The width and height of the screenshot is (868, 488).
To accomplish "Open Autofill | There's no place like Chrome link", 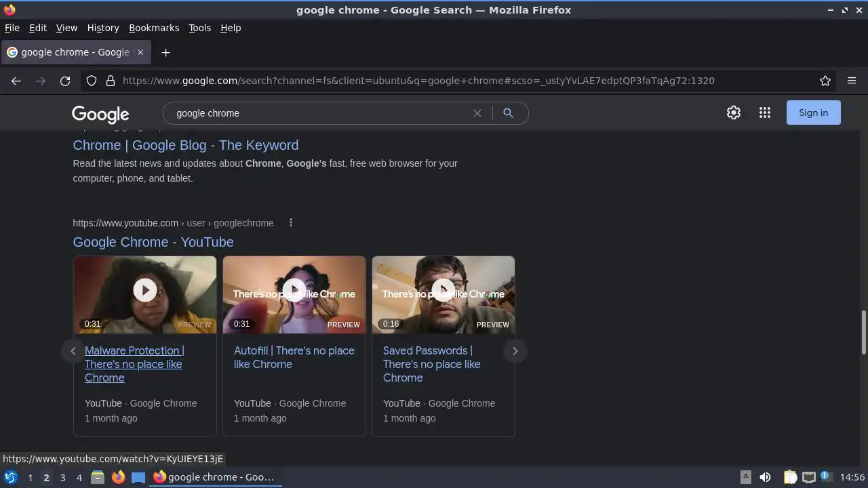I will 294,357.
